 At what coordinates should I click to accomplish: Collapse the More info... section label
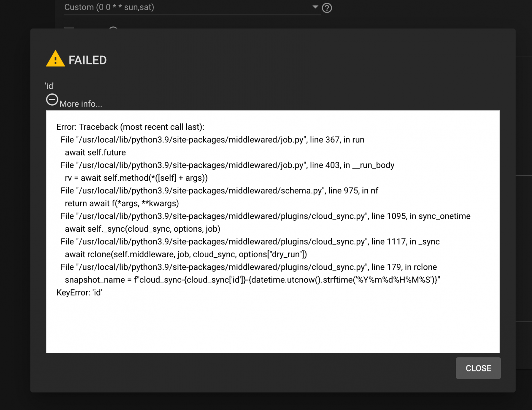pos(81,104)
